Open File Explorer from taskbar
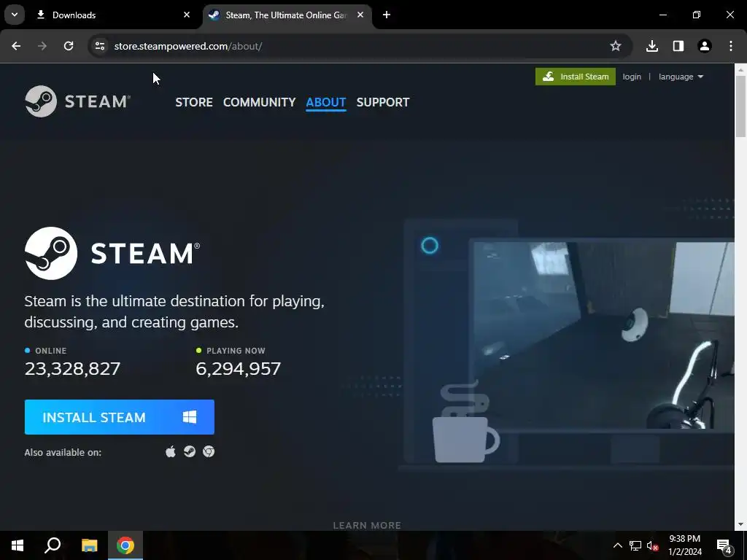 click(89, 545)
